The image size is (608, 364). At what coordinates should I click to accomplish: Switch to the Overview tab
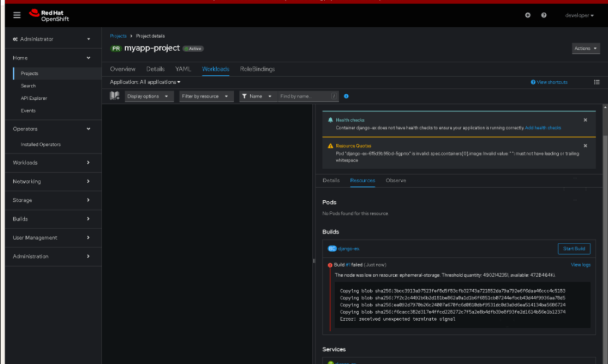tap(122, 69)
